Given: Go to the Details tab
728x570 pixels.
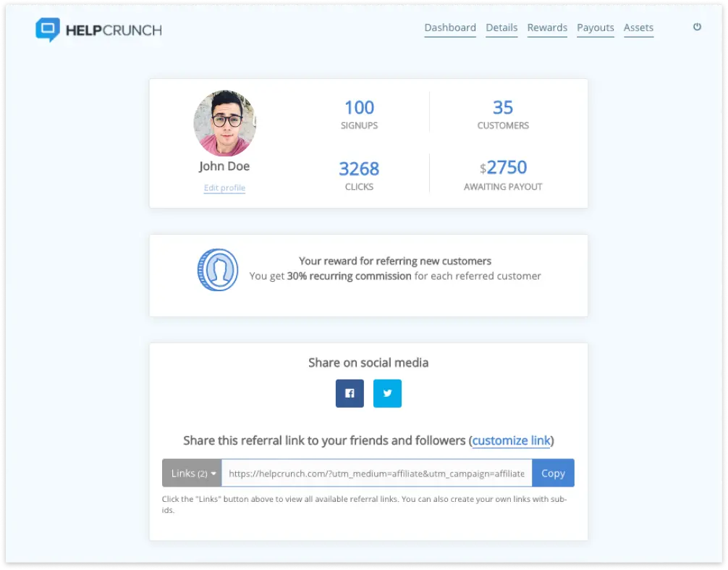Looking at the screenshot, I should pos(501,28).
